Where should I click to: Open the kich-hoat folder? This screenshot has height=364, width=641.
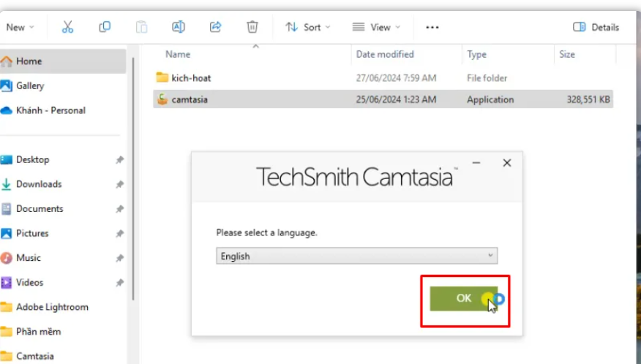pyautogui.click(x=191, y=77)
